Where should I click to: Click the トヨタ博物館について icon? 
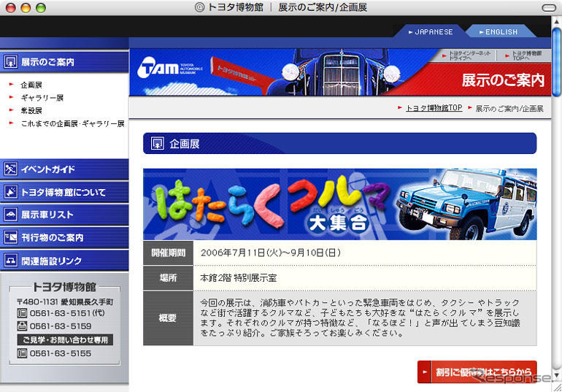[11, 192]
